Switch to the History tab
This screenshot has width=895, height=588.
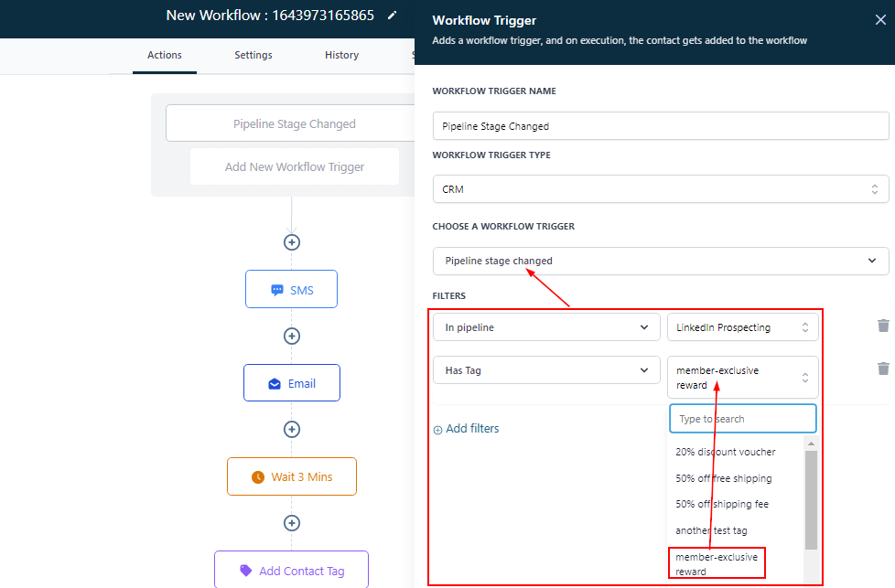click(x=342, y=55)
